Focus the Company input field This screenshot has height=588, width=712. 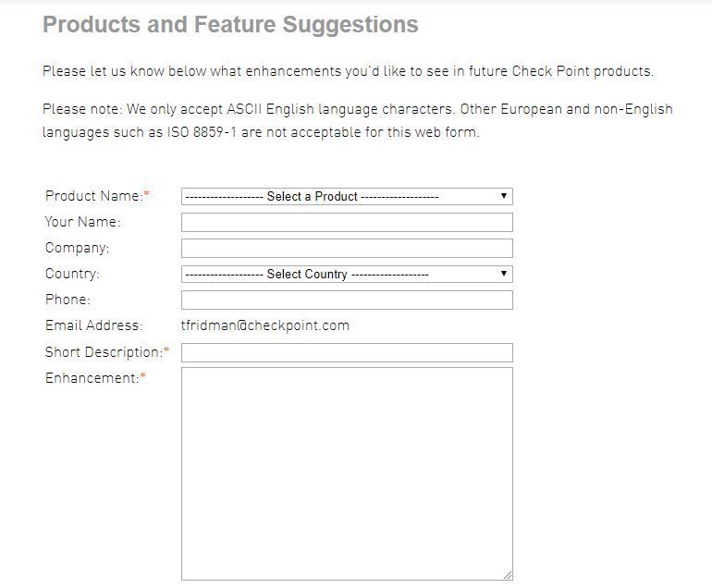pyautogui.click(x=347, y=248)
